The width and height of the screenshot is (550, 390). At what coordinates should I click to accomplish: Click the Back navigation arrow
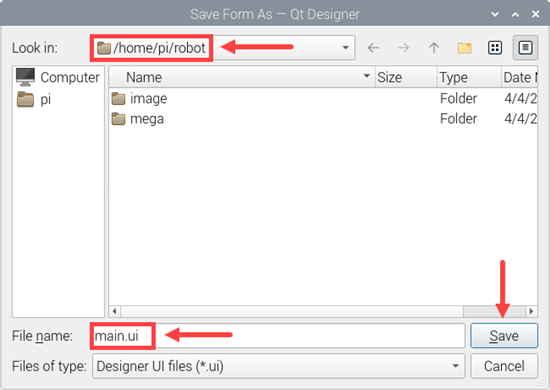[x=373, y=48]
